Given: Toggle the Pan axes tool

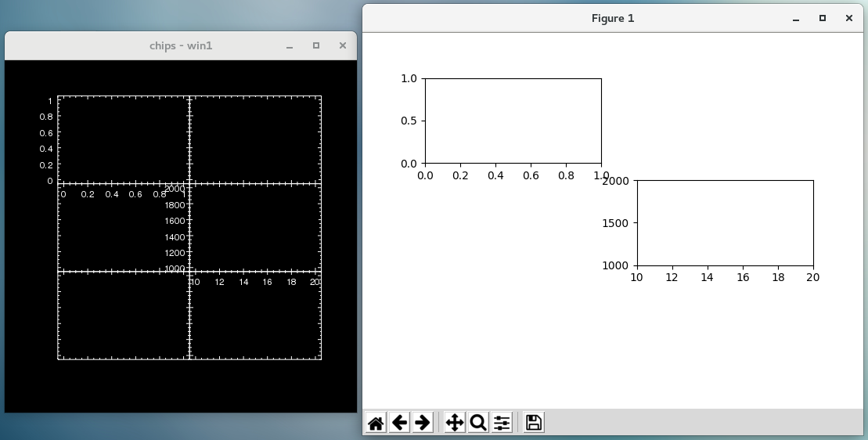Looking at the screenshot, I should (x=454, y=423).
